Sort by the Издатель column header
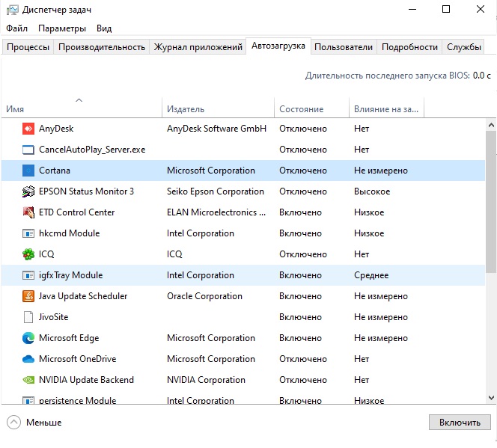497x448 pixels. [186, 109]
